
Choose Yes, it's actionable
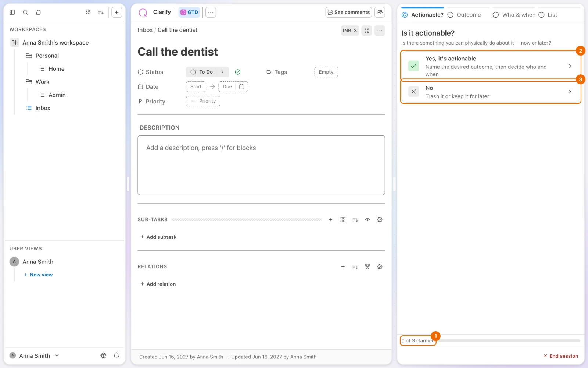(491, 66)
